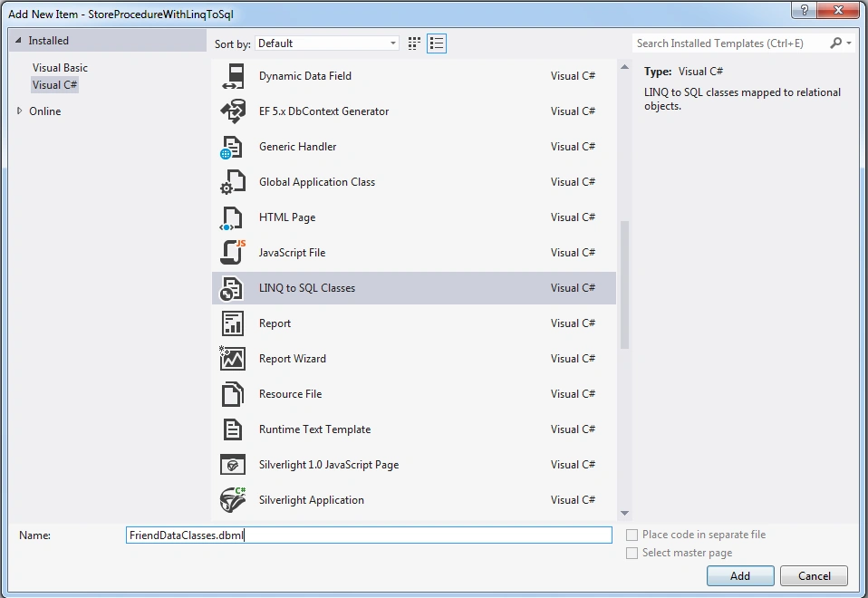Select the EF 5.x DbContext Generator text
Viewport: 868px width, 598px height.
click(323, 111)
